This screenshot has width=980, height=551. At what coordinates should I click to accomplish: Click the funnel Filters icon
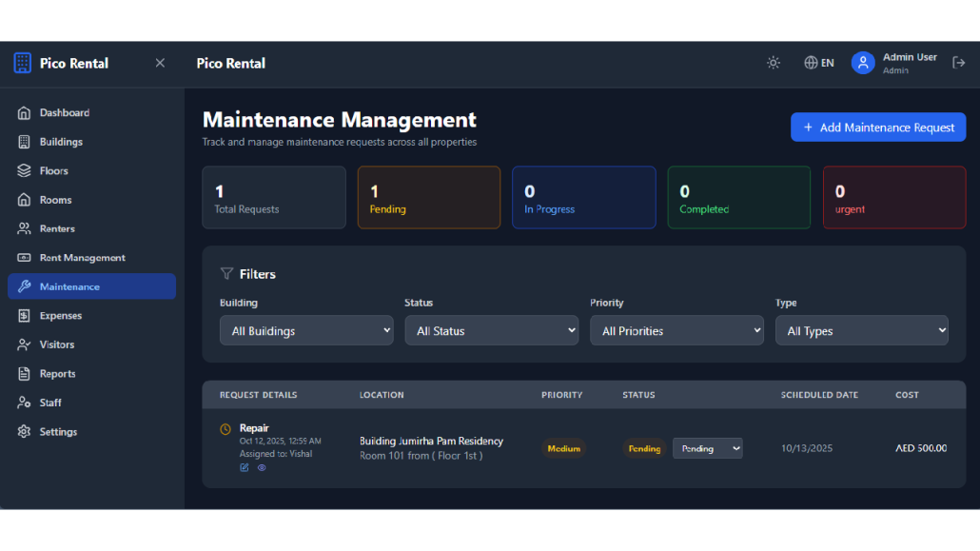[x=226, y=274]
